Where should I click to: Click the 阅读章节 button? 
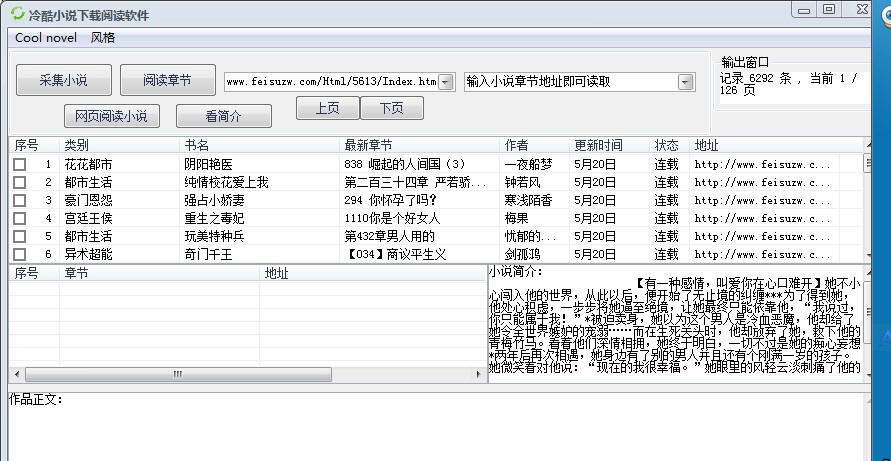168,80
